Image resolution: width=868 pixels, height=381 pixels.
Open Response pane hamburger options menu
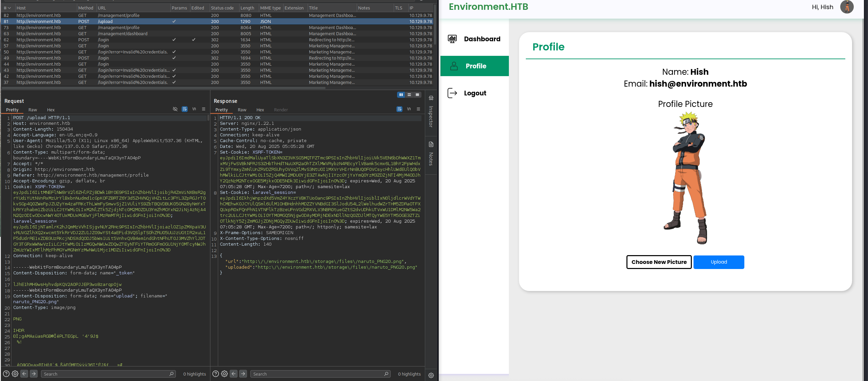pos(418,109)
